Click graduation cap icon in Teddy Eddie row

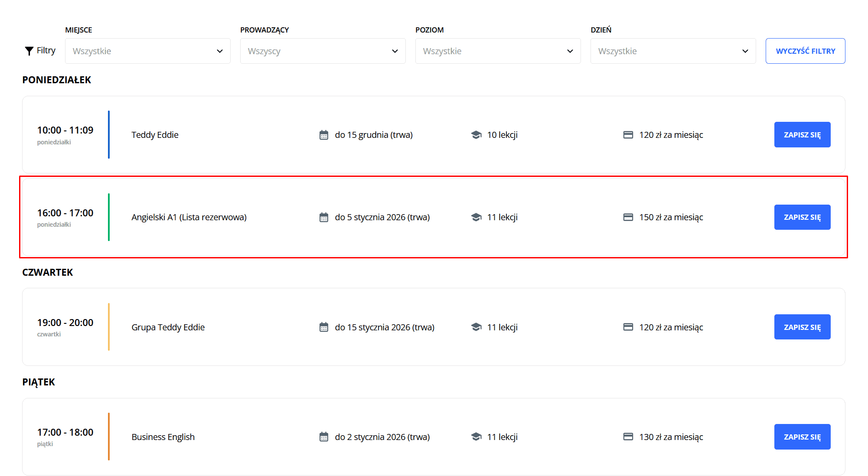476,135
